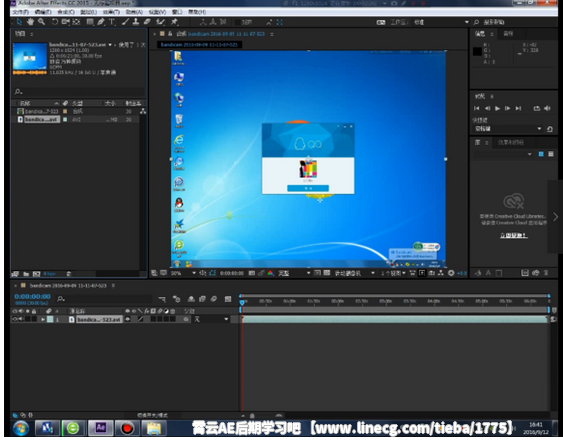Select the Unified Camera tool
This screenshot has height=447, width=563.
click(x=66, y=22)
